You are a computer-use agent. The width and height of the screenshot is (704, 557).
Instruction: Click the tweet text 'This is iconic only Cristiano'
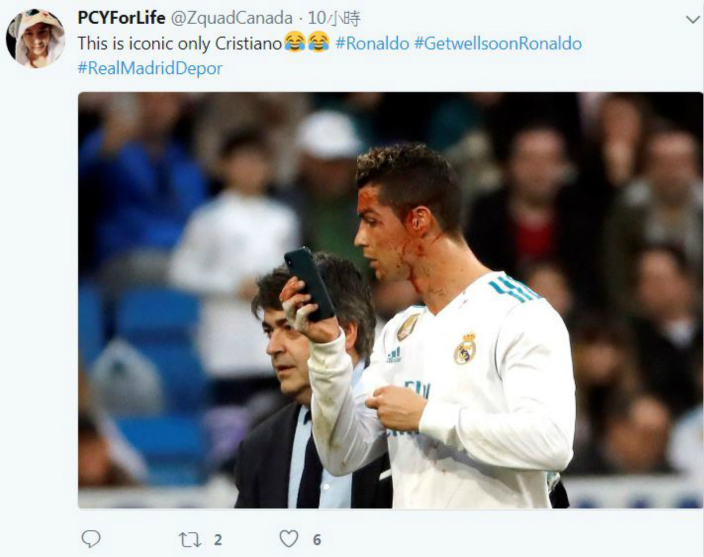coord(180,44)
